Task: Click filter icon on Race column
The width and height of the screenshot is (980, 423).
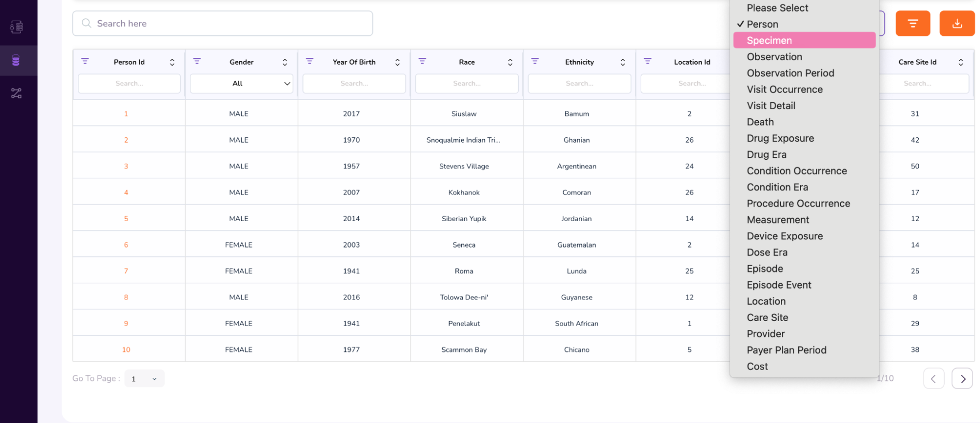Action: click(422, 61)
